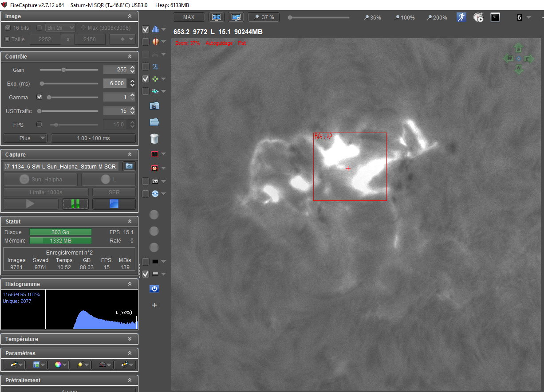544x392 pixels.
Task: Click the blue power button icon
Action: (154, 289)
